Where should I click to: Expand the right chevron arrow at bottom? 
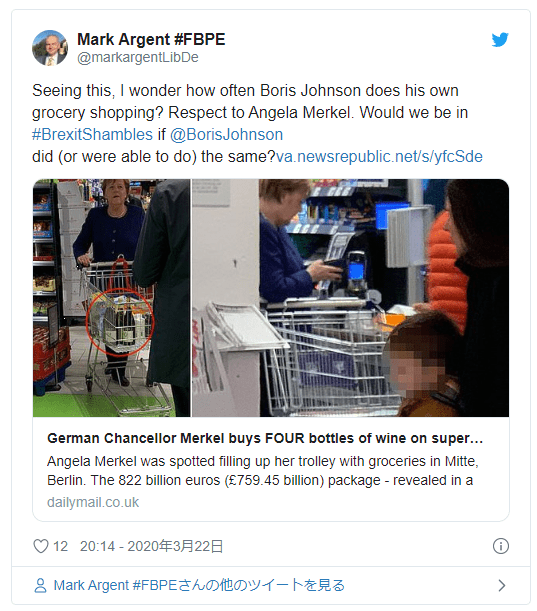(x=502, y=585)
